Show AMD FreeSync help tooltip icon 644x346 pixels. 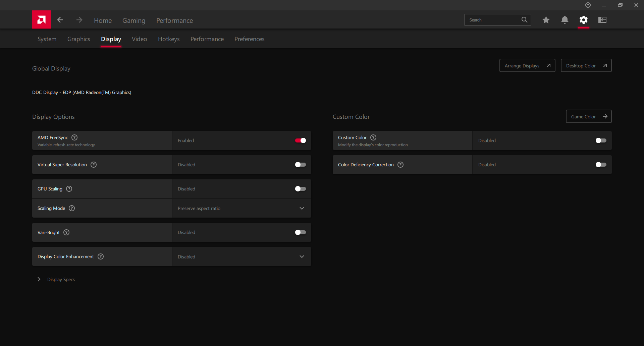(x=75, y=137)
